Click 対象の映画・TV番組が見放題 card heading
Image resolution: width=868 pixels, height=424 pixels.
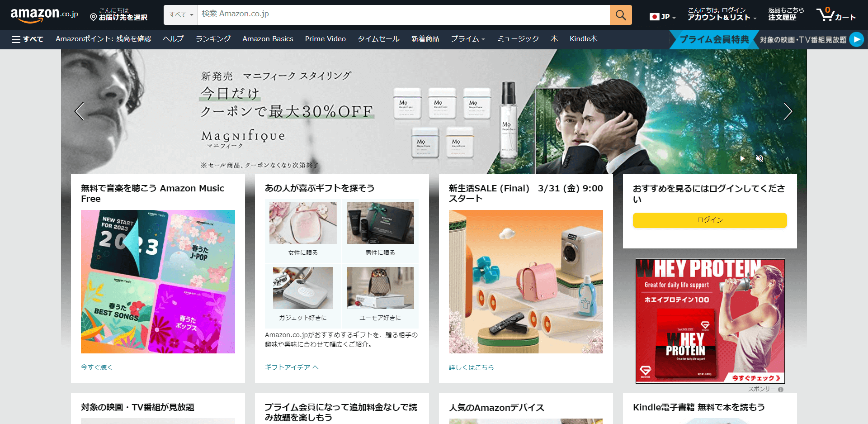point(137,407)
